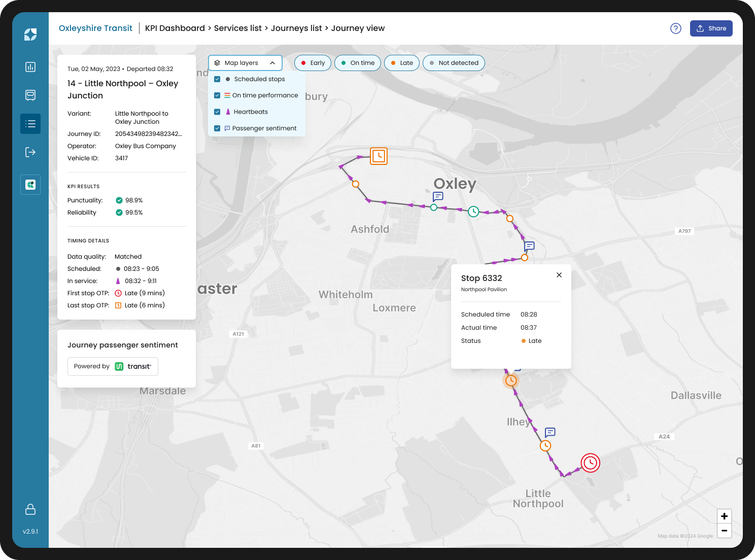Close the Stop 6332 popup
755x560 pixels.
[x=559, y=275]
